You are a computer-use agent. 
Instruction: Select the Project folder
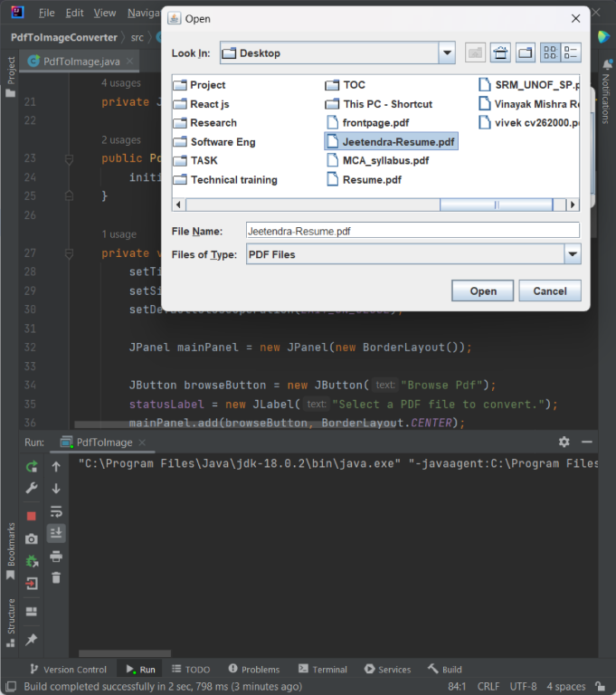[199, 85]
